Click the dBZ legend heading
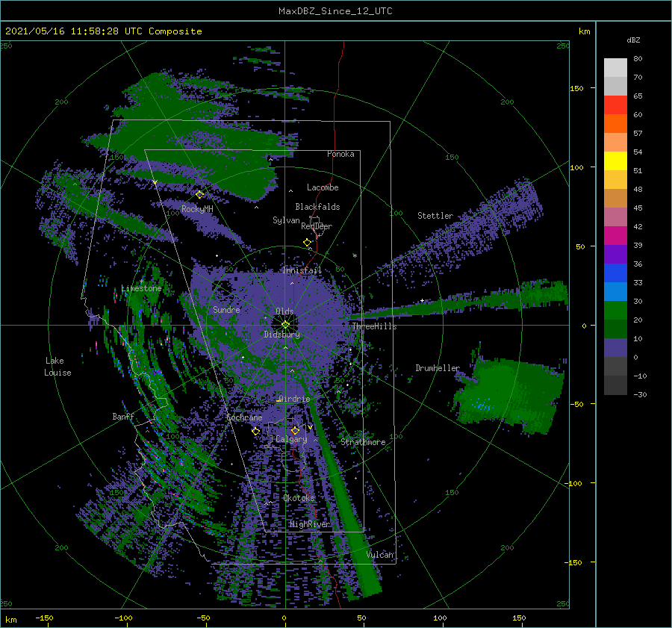Image resolution: width=672 pixels, height=628 pixels. tap(633, 40)
